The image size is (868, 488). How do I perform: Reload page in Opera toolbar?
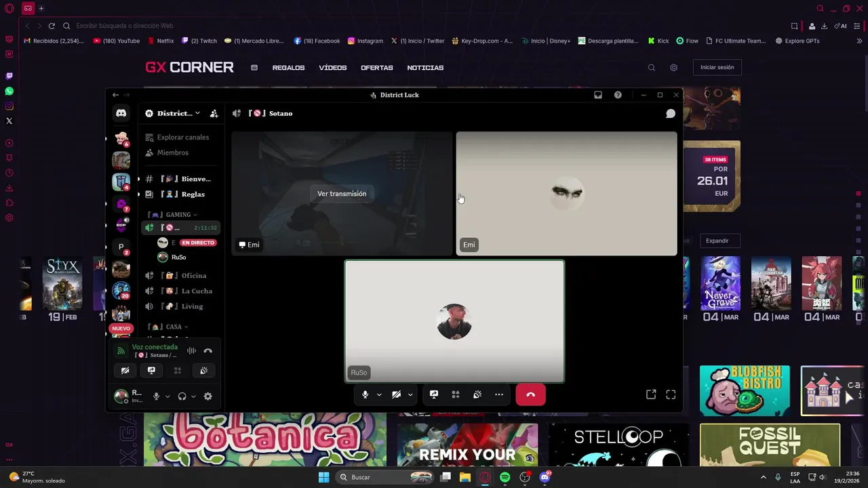(51, 26)
